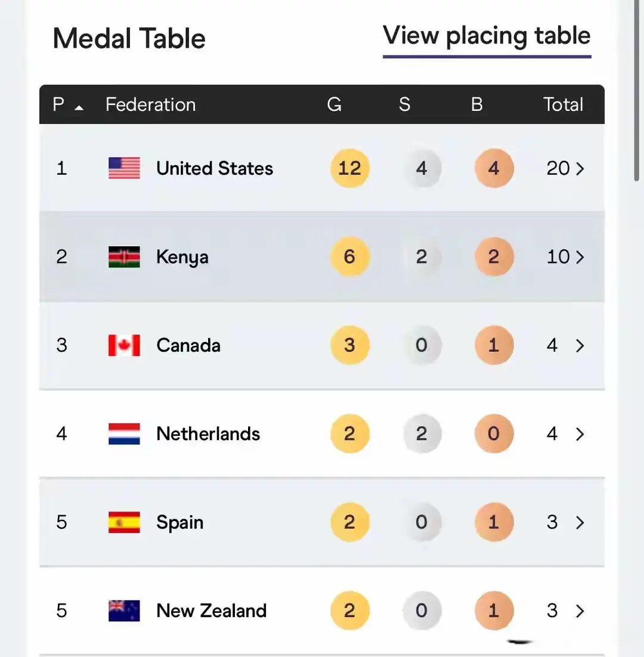This screenshot has height=657, width=644.
Task: Expand United States medal details chevron
Action: pyautogui.click(x=580, y=169)
